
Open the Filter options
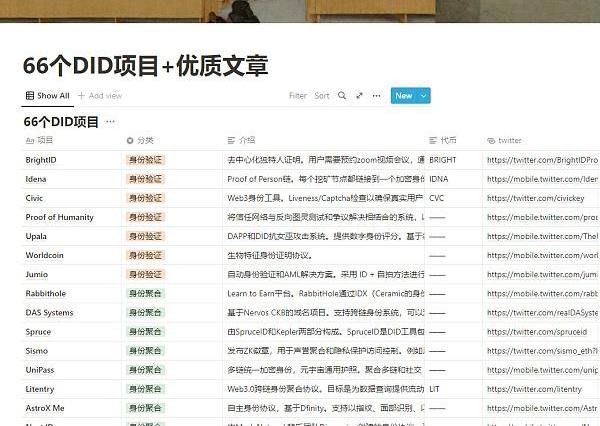pyautogui.click(x=297, y=96)
